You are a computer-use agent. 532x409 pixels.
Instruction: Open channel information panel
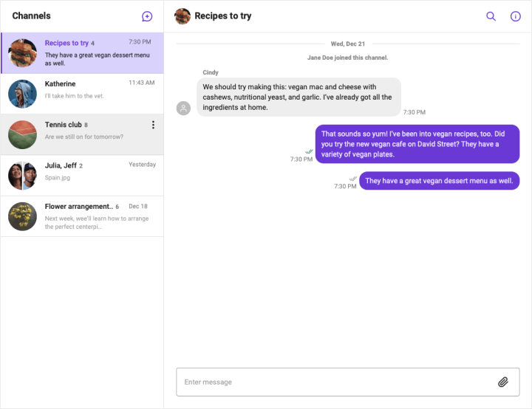516,16
